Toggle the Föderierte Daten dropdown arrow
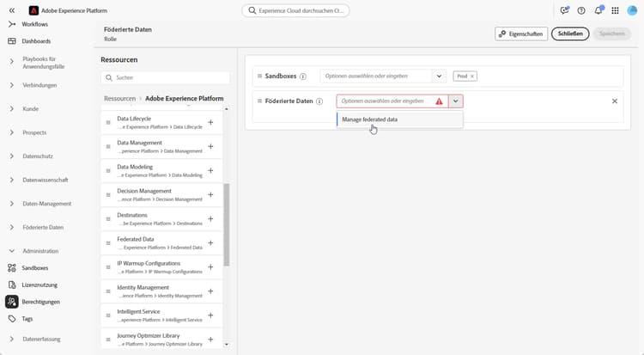Viewport: 644px width, 355px height. coord(455,101)
